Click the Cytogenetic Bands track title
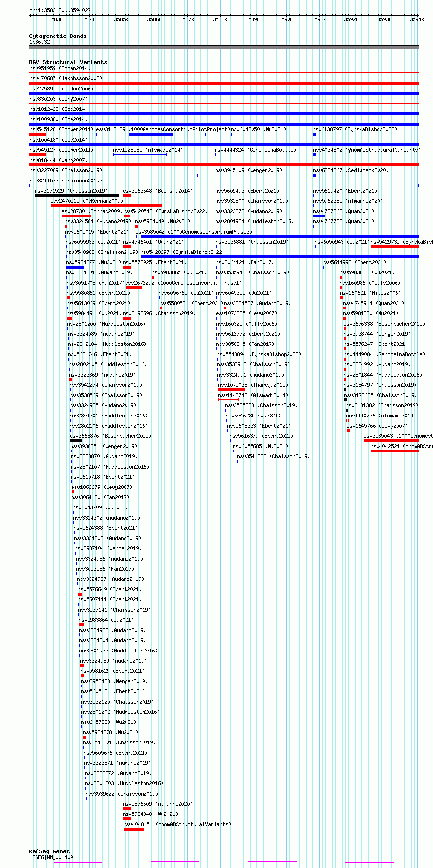 point(58,36)
